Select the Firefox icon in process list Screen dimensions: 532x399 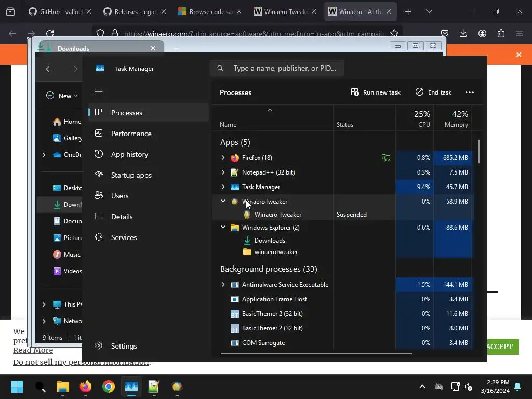pyautogui.click(x=234, y=158)
